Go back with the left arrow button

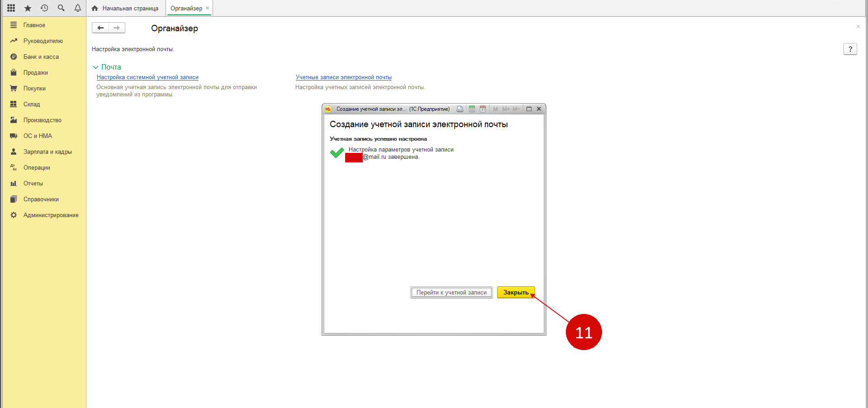pyautogui.click(x=100, y=28)
